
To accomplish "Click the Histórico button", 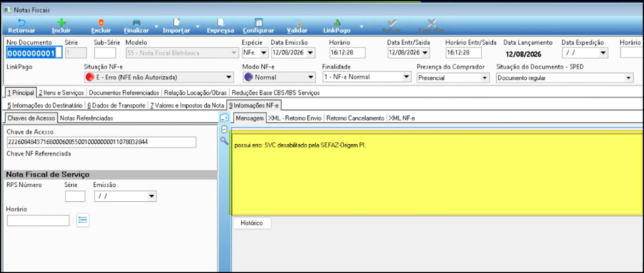I will pos(252,223).
